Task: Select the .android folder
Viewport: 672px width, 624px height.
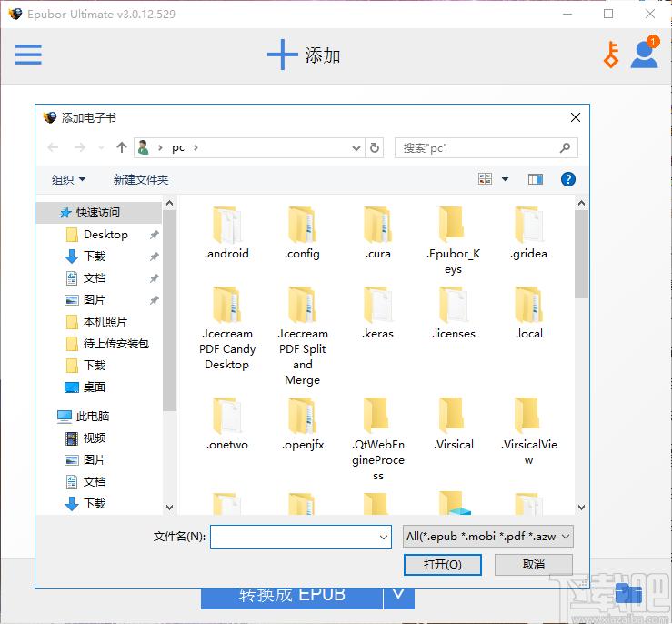Action: click(226, 233)
